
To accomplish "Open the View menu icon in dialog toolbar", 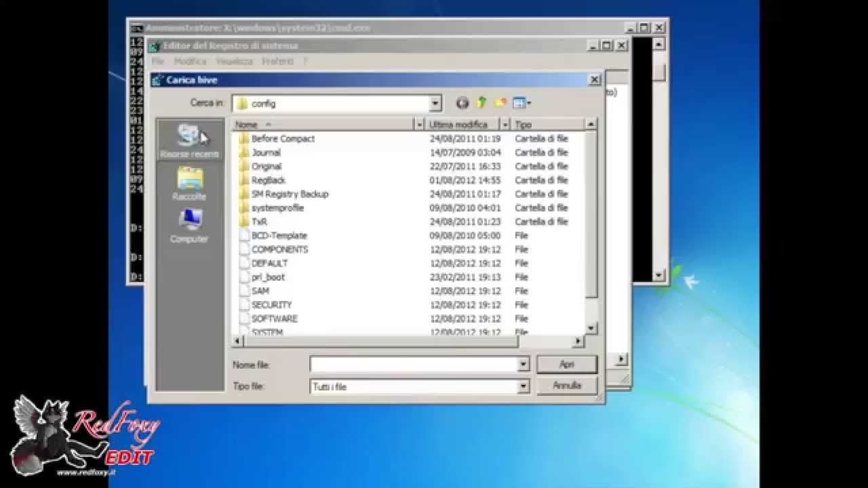I will coord(521,103).
